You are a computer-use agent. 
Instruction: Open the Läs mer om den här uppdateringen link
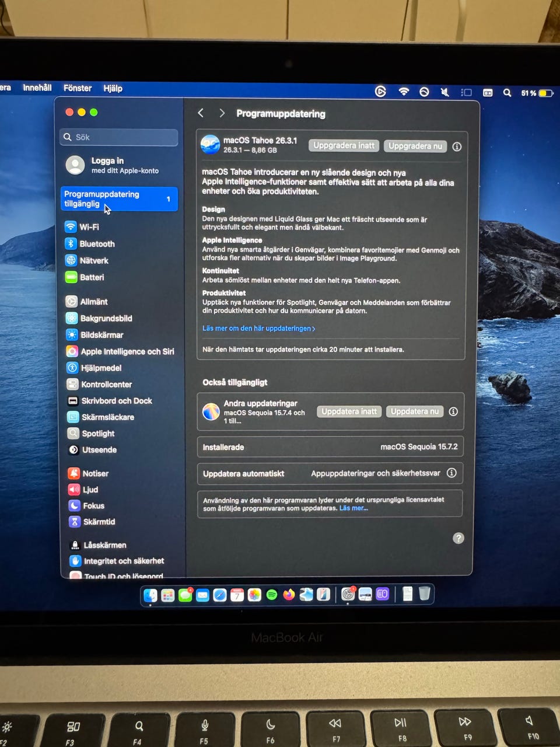[x=258, y=329]
